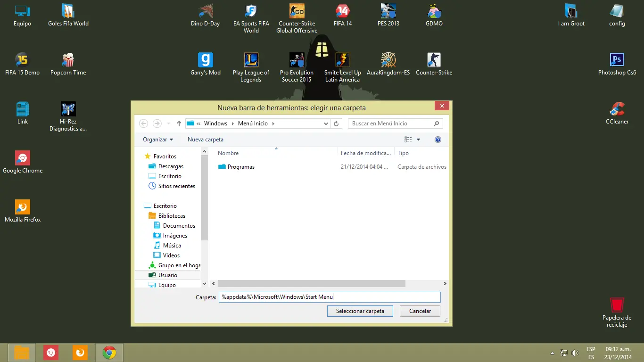
Task: Open the Firefox taskbar icon
Action: point(80,353)
